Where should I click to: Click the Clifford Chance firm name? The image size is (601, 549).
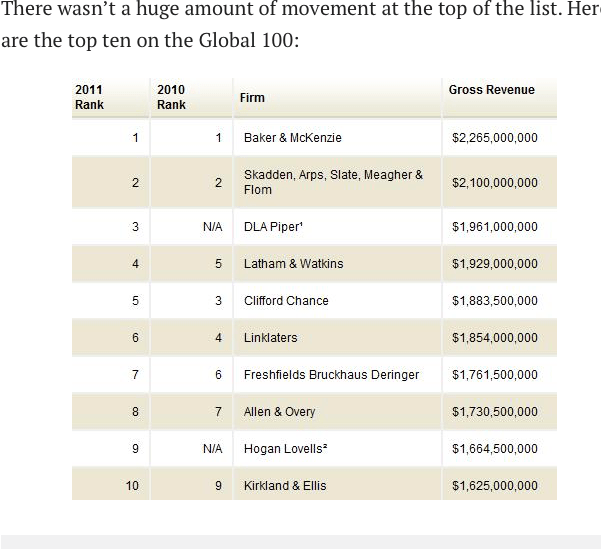(286, 301)
